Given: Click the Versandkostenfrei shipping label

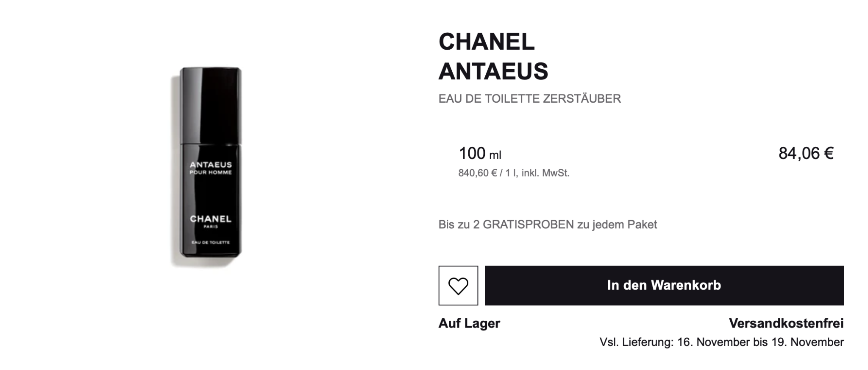Looking at the screenshot, I should [786, 323].
